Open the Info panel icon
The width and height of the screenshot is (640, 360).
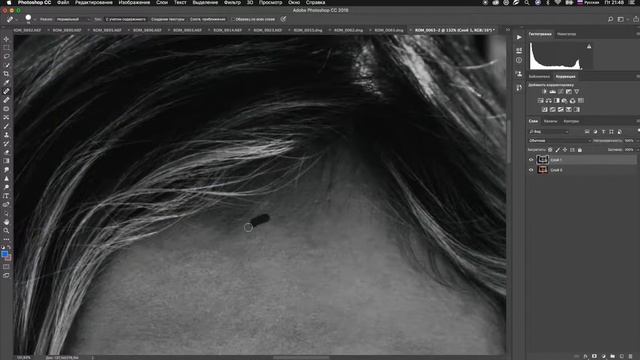[519, 60]
